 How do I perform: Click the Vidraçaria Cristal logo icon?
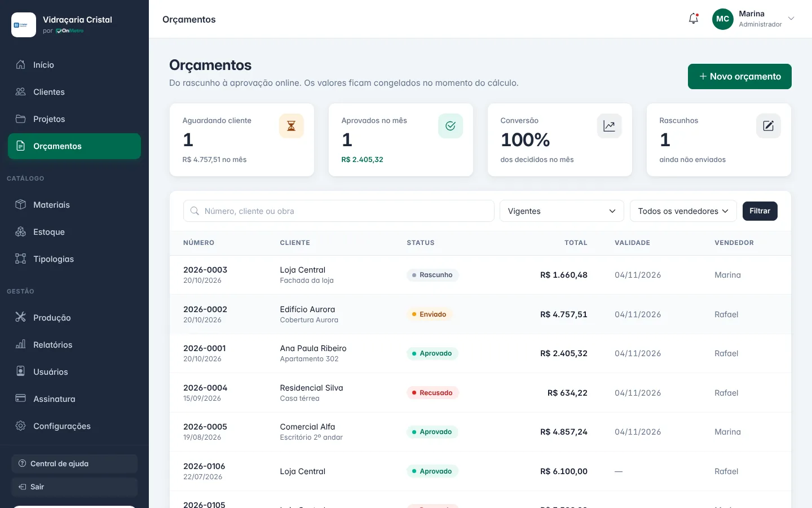pyautogui.click(x=24, y=25)
